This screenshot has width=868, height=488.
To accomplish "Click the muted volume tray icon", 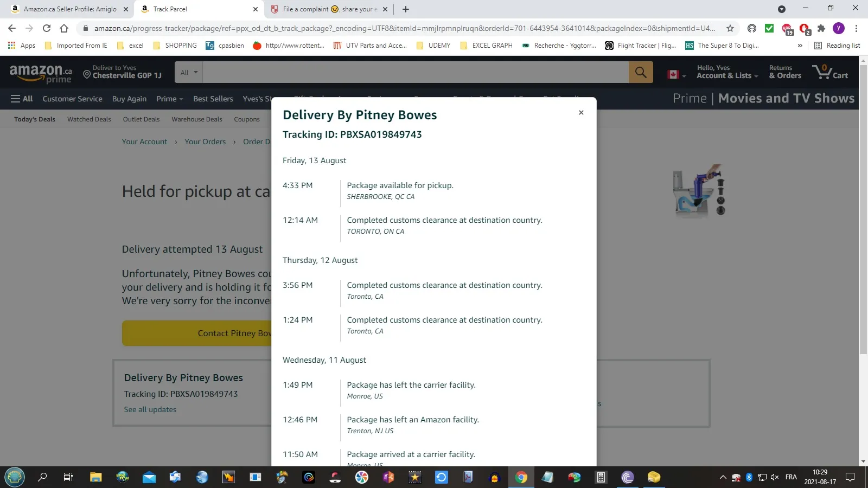I will tap(775, 477).
